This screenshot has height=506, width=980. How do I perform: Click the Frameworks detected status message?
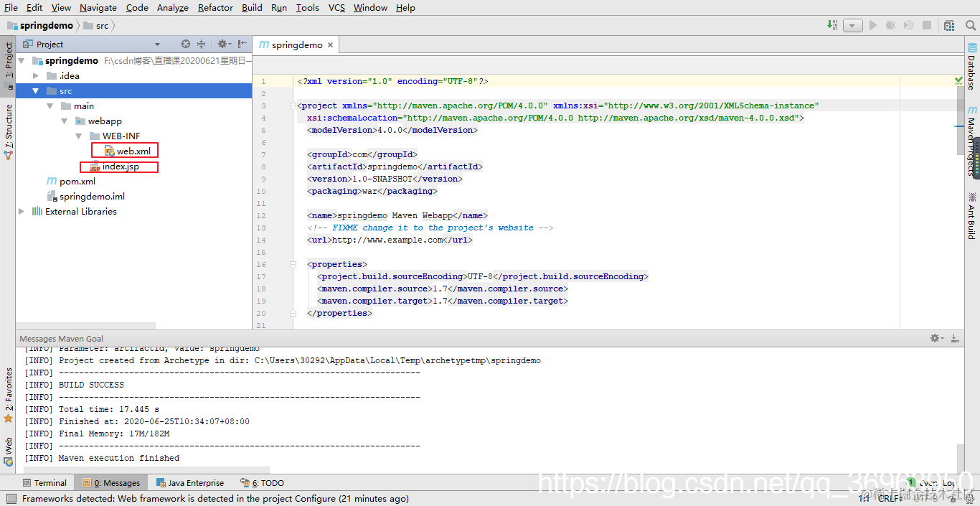(x=215, y=498)
